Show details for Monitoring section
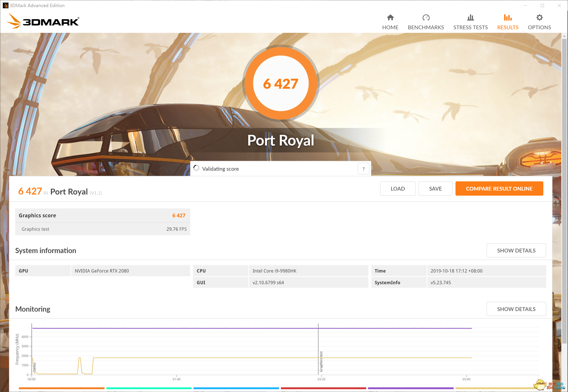The image size is (568, 392). tap(516, 309)
